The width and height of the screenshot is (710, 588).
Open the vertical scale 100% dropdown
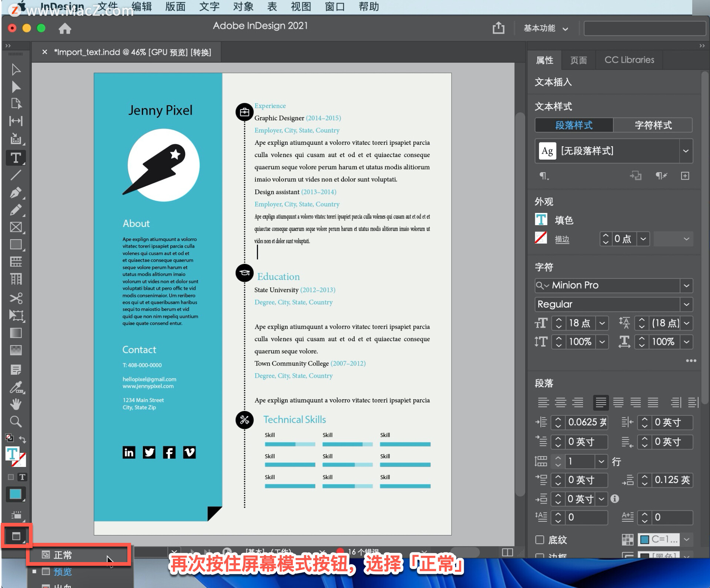[602, 342]
